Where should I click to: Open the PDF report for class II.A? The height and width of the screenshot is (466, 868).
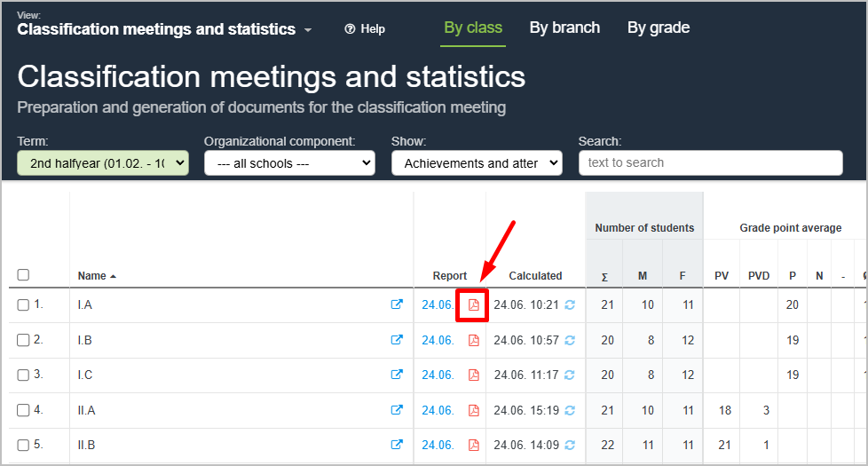point(474,410)
